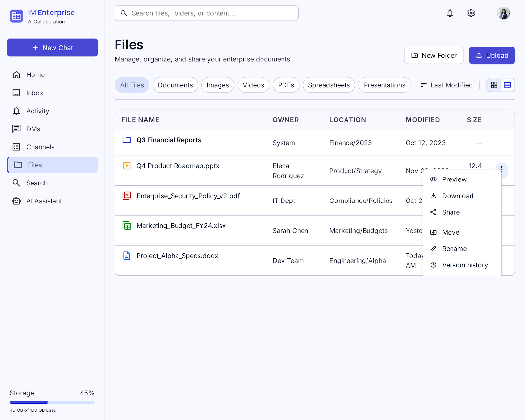Image resolution: width=525 pixels, height=420 pixels.
Task: Filter by All Files tab
Action: [132, 85]
